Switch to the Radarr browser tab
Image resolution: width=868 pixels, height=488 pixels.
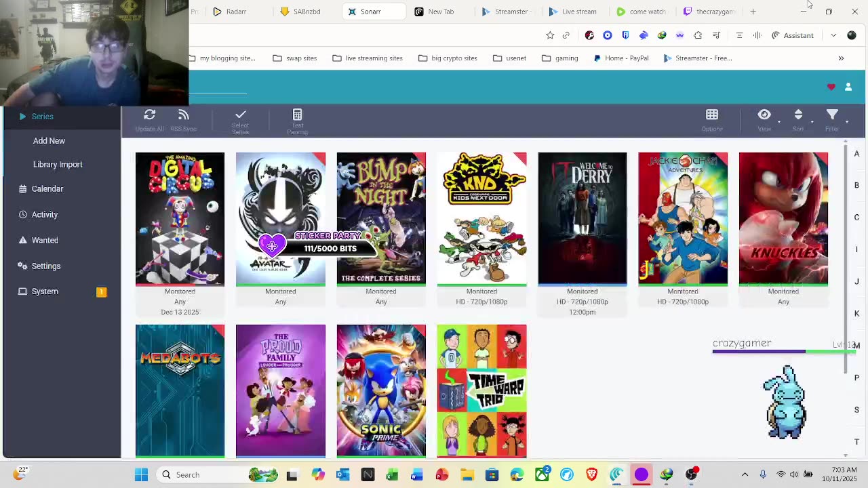tap(231, 12)
